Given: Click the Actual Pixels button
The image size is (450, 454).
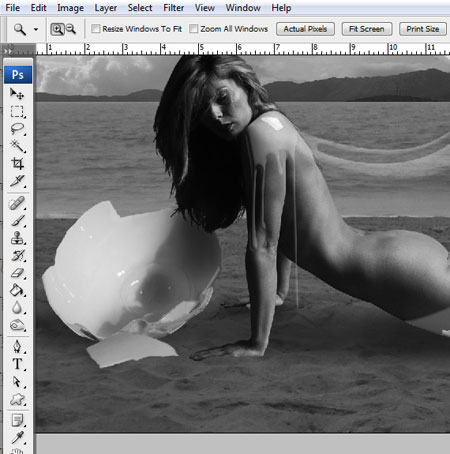Looking at the screenshot, I should [x=305, y=29].
